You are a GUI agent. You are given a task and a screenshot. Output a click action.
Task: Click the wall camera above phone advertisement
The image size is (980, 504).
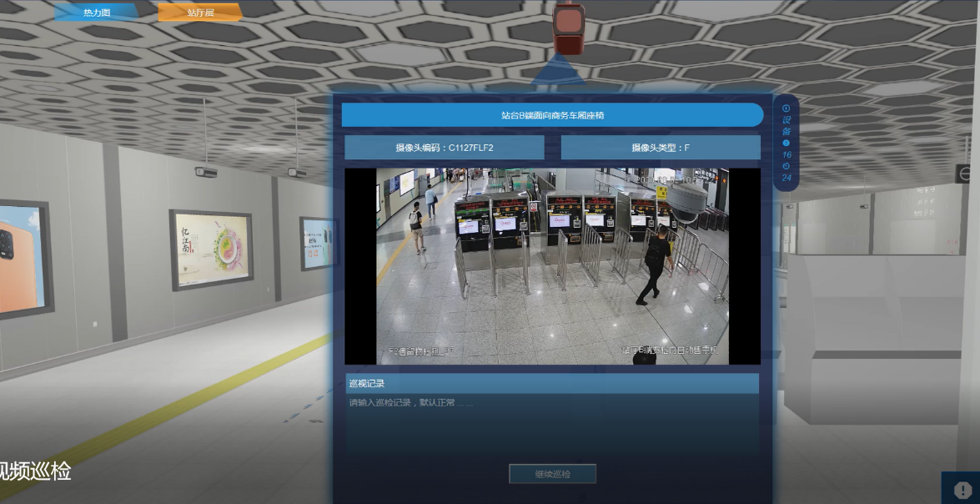tap(297, 173)
